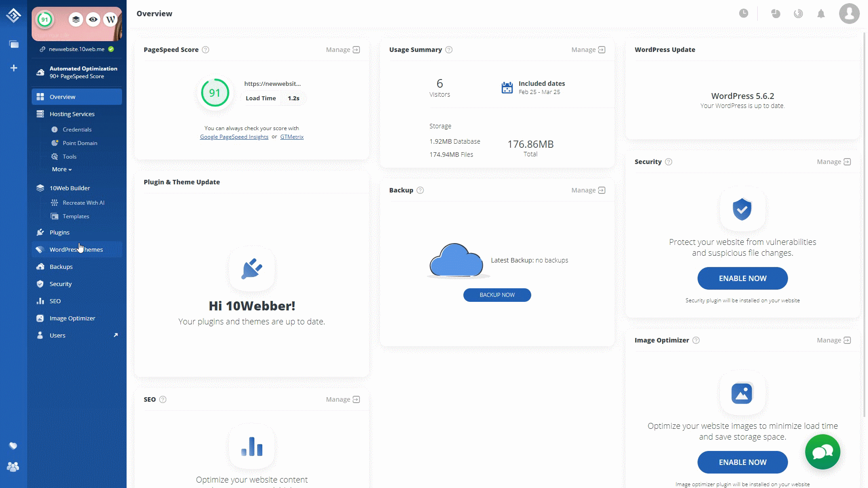Click the Automated Optimization cloud icon
The image size is (868, 488).
(x=40, y=72)
